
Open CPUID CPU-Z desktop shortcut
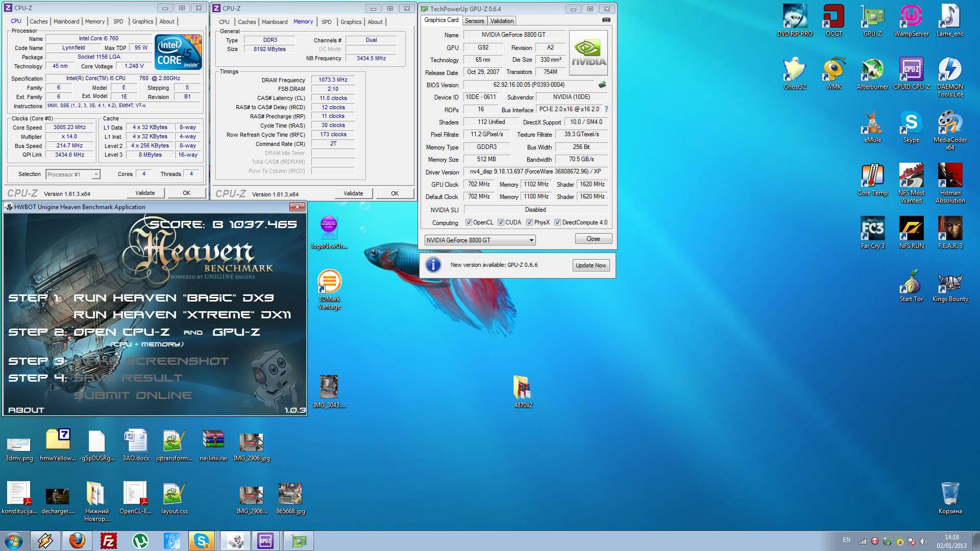click(911, 73)
